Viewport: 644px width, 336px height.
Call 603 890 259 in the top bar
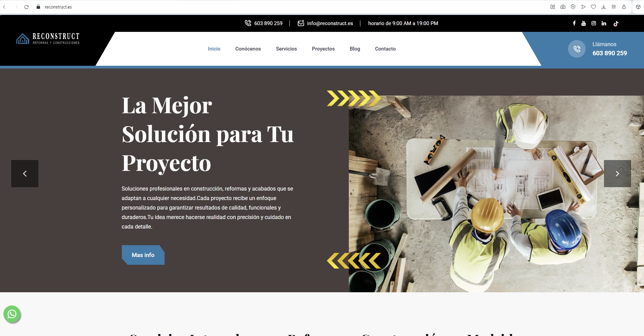point(268,23)
